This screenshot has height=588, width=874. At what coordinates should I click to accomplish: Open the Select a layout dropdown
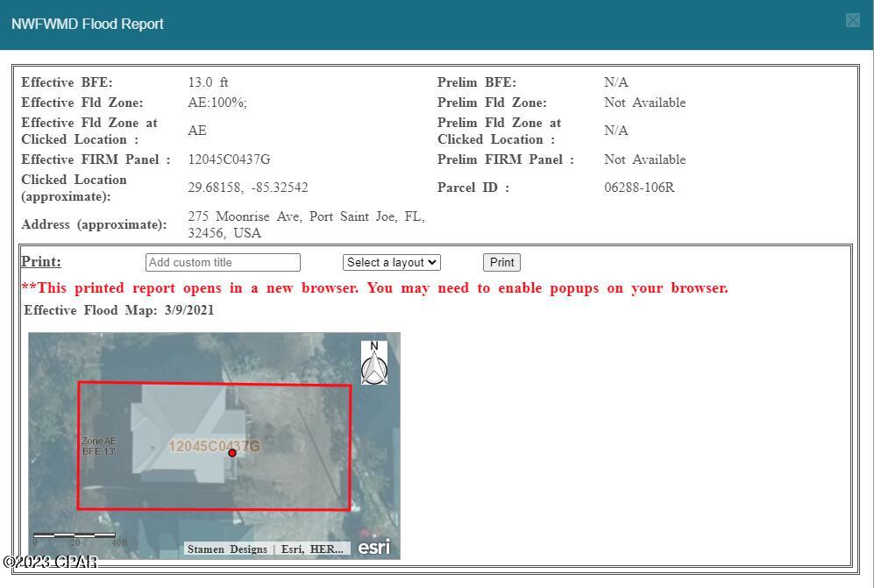[391, 263]
